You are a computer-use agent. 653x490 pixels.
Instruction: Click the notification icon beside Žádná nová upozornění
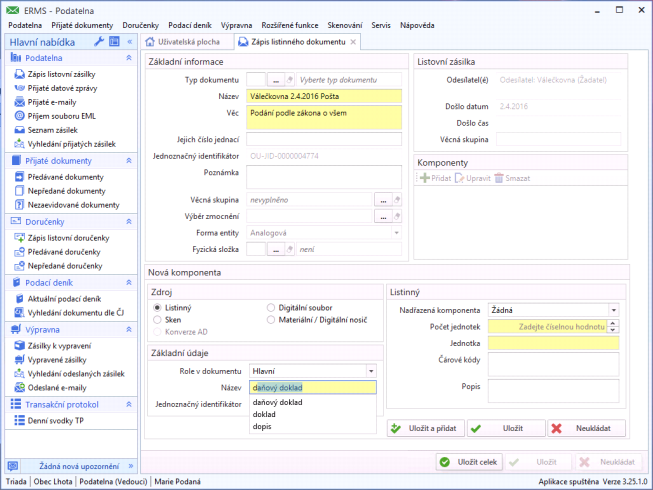click(x=13, y=466)
